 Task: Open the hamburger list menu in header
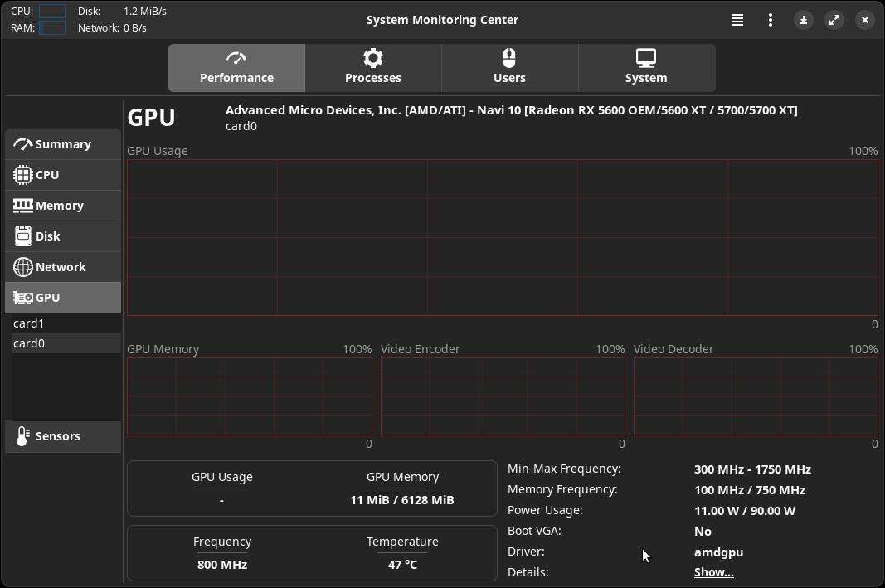[737, 20]
